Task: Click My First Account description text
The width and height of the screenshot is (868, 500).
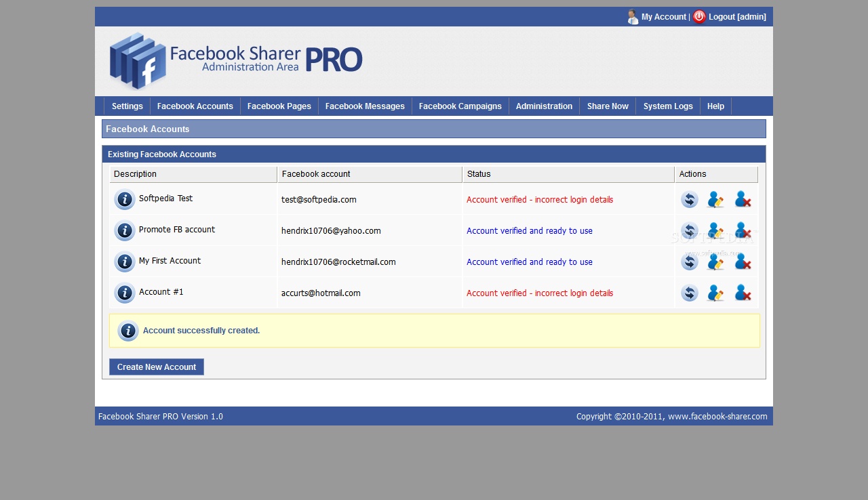Action: pos(170,261)
